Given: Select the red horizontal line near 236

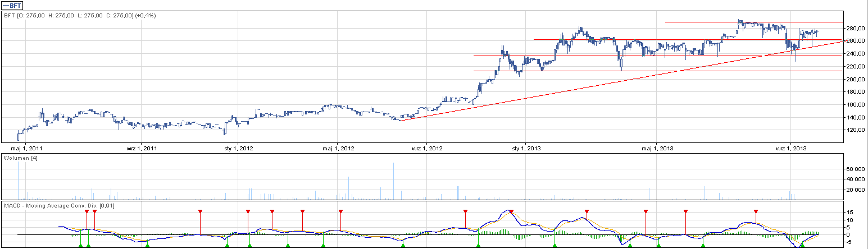Looking at the screenshot, I should (x=657, y=56).
